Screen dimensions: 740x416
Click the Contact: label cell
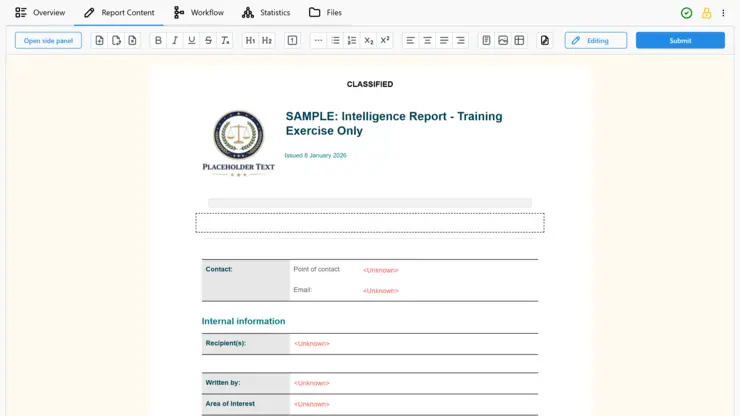pos(245,280)
